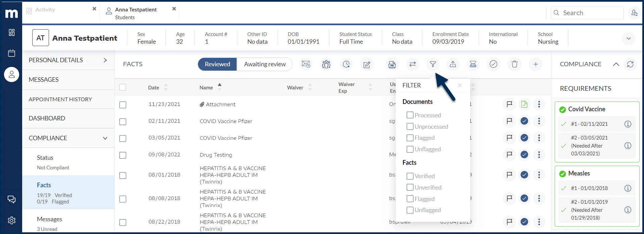Select the 11/23/2021 Attachment row checkbox

pos(123,105)
